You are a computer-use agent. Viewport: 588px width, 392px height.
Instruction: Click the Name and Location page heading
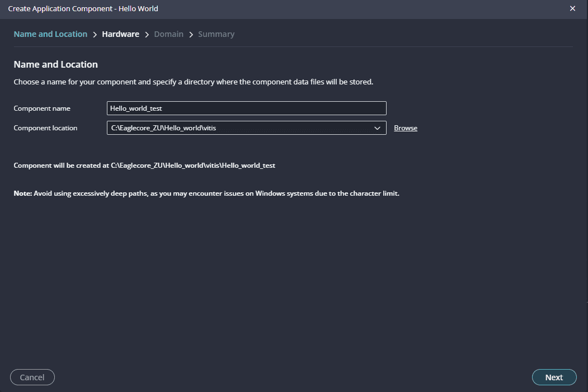[55, 64]
